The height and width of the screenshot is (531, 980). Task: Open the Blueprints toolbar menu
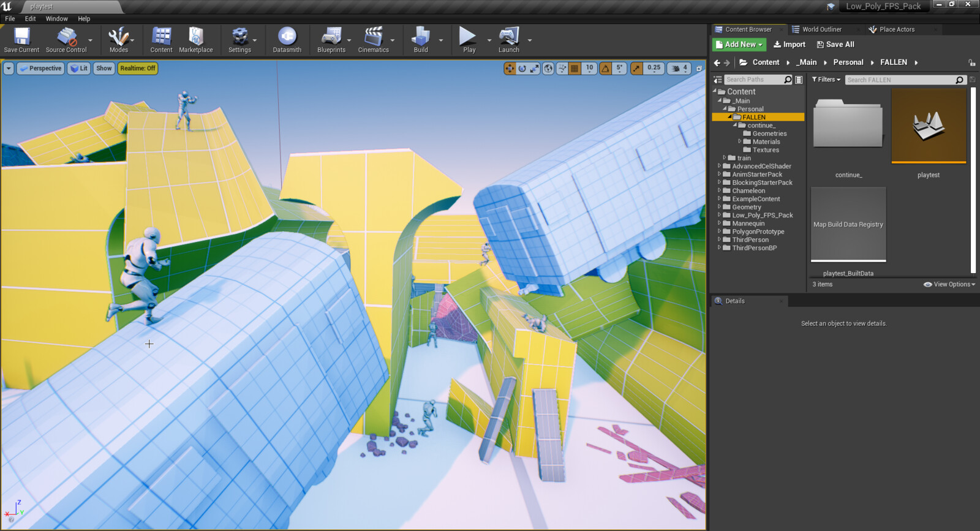(x=331, y=40)
